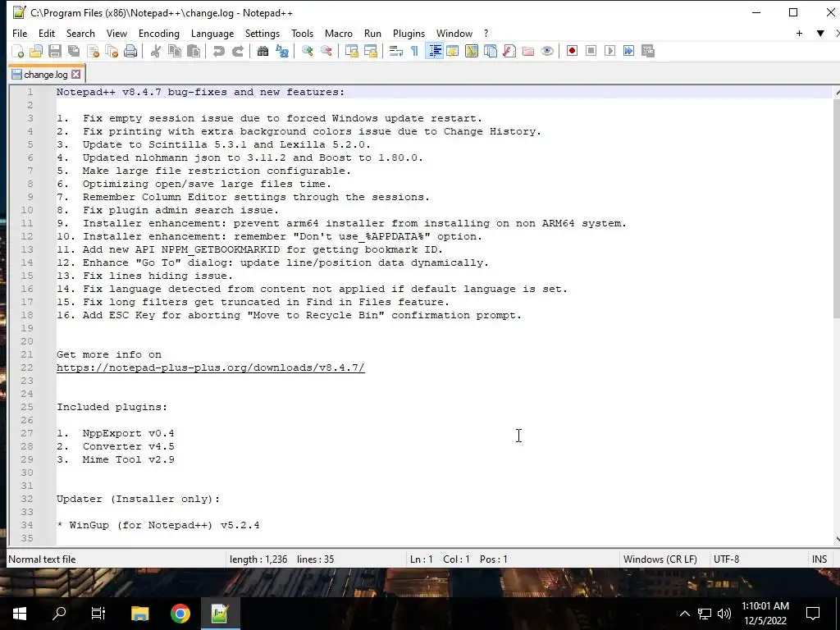
Task: Toggle the Function List panel
Action: (x=509, y=51)
